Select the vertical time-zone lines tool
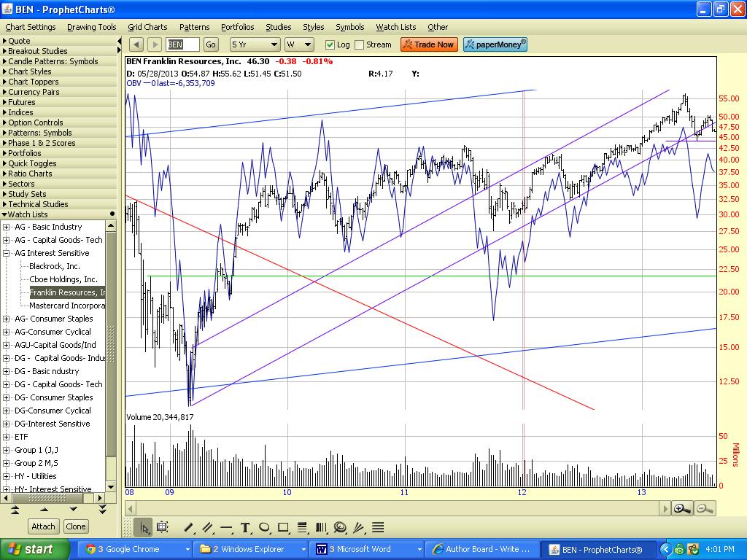Viewport: 747px width, 560px height. (x=321, y=527)
